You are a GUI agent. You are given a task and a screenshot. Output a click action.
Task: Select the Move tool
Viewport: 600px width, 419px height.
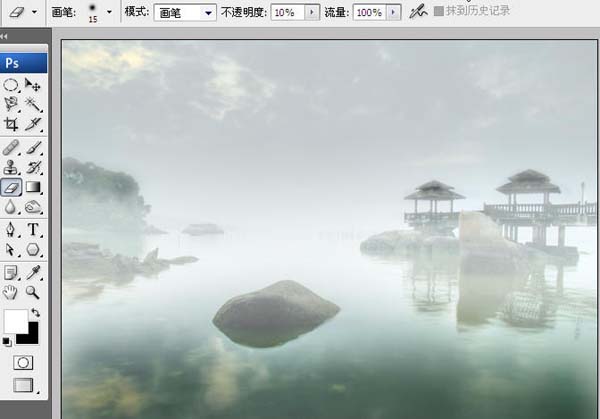(33, 85)
